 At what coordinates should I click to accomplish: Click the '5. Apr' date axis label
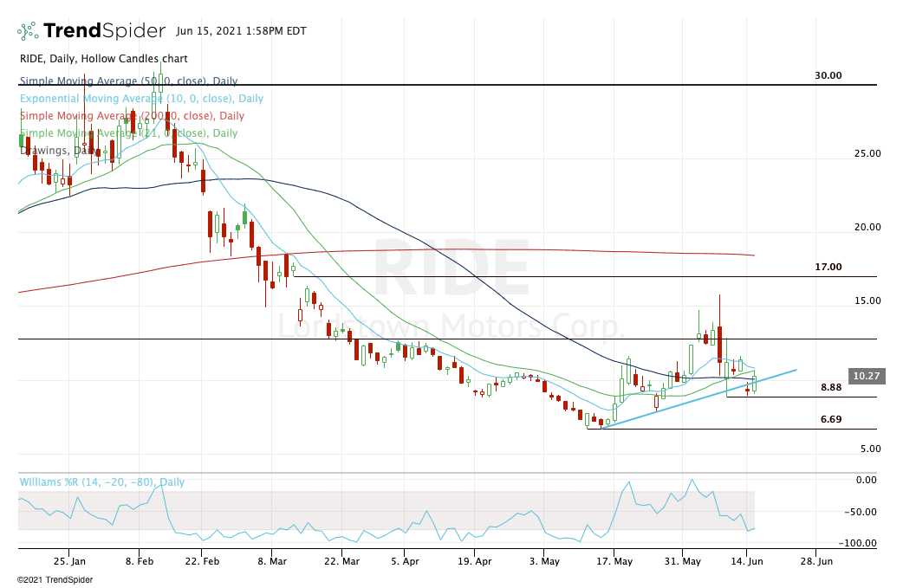tap(405, 561)
